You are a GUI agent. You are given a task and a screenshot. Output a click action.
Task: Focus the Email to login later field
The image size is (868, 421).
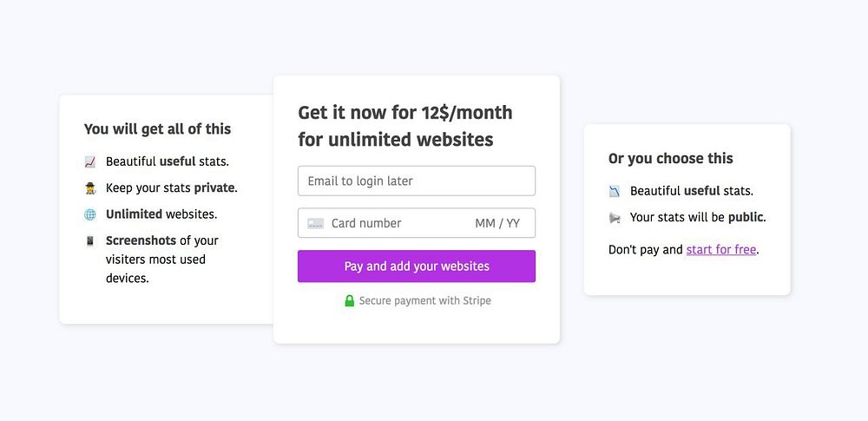[417, 181]
